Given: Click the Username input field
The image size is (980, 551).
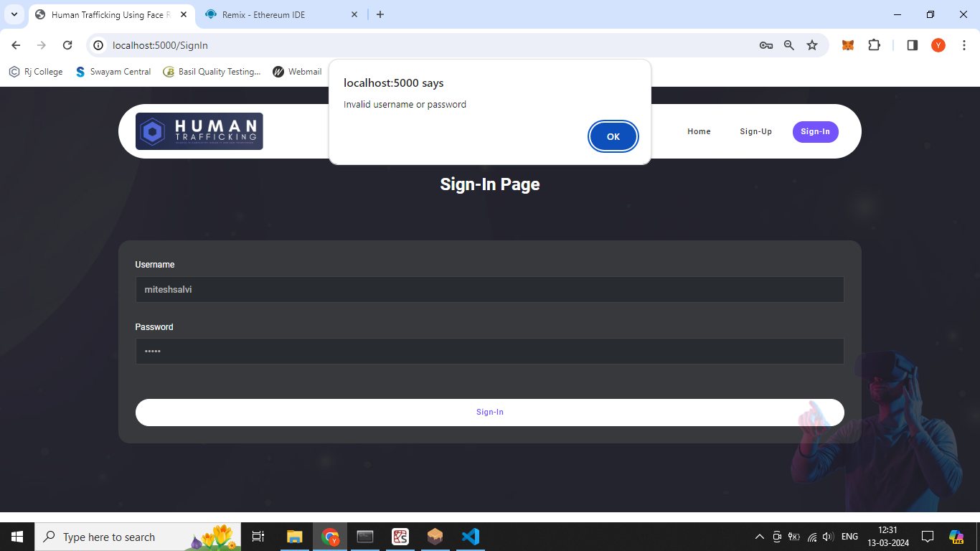Looking at the screenshot, I should click(x=489, y=290).
